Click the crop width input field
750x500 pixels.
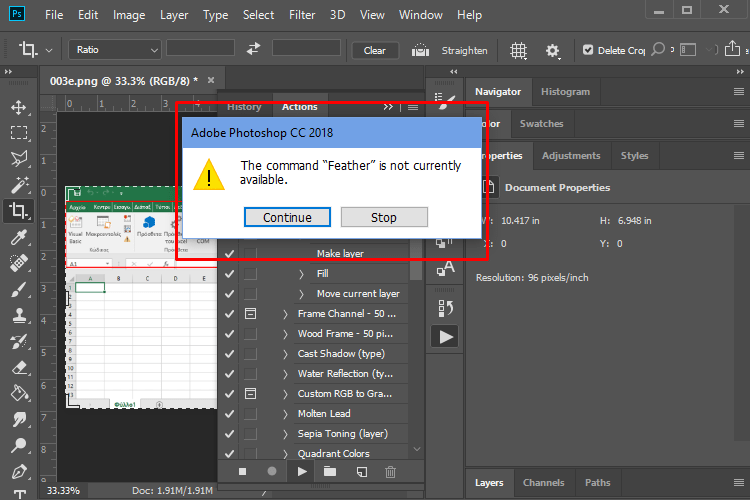pos(200,48)
